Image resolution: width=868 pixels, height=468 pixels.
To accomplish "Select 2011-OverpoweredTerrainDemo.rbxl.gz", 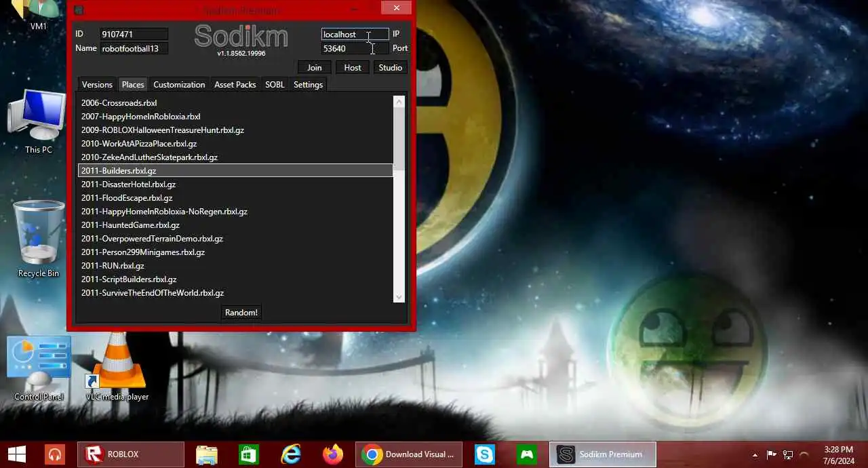I will pyautogui.click(x=235, y=239).
